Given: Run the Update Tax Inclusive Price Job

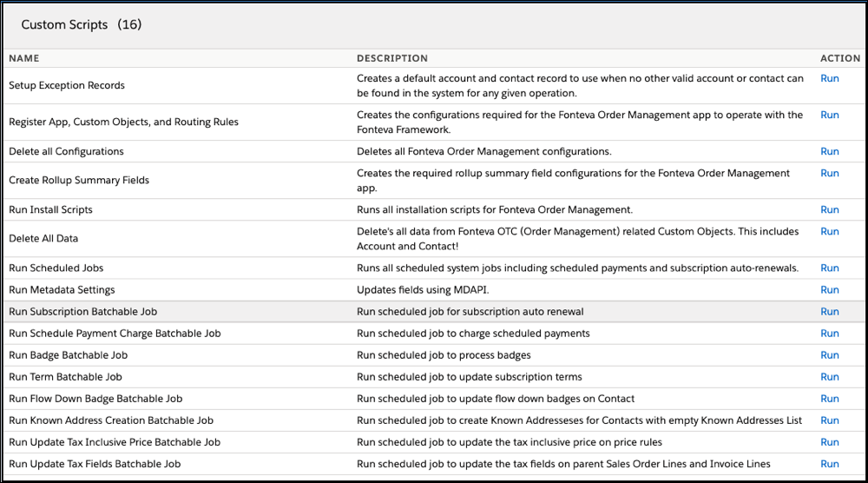Looking at the screenshot, I should (829, 441).
